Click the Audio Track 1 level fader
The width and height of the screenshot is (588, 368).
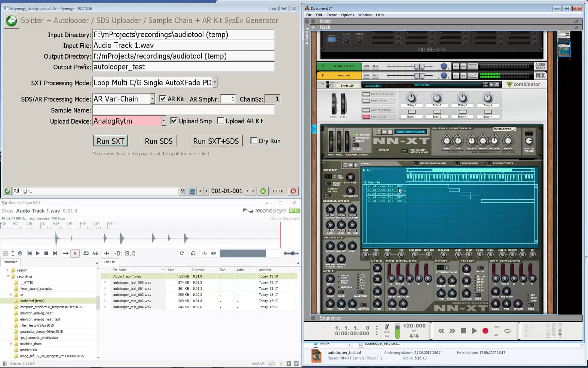[x=419, y=66]
